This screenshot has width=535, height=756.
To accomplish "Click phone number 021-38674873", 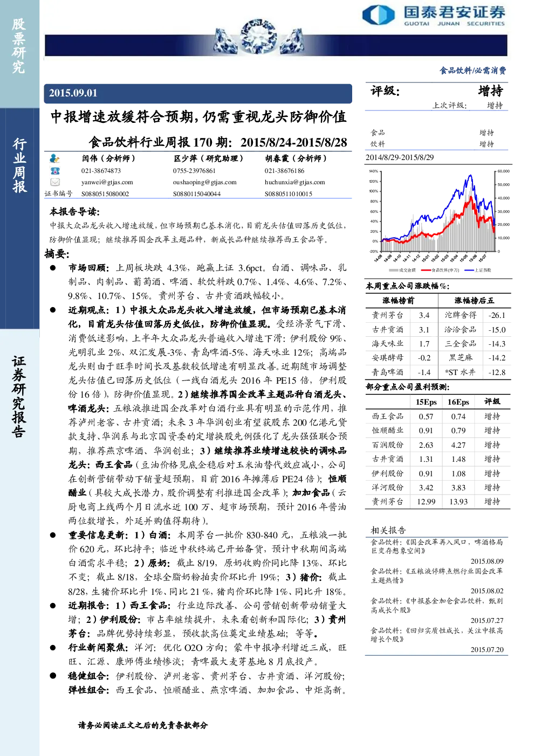I will (101, 171).
